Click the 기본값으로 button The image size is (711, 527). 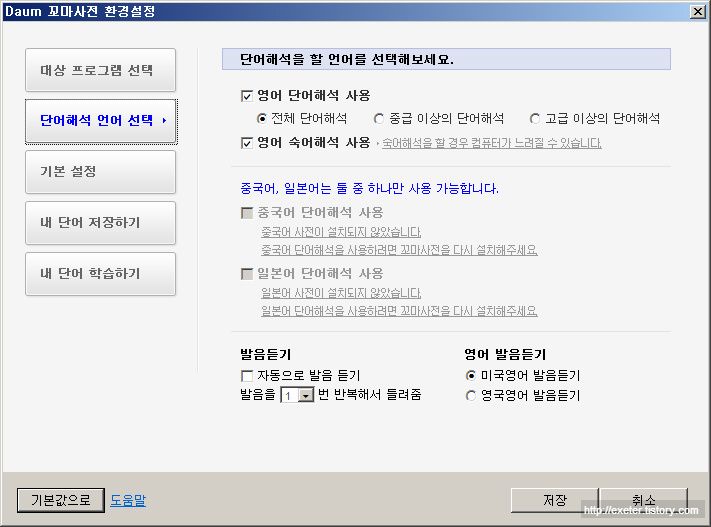click(61, 500)
